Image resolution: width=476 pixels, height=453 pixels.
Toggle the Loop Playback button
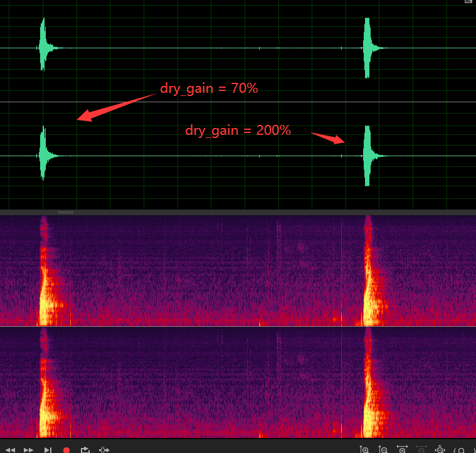[x=85, y=450]
